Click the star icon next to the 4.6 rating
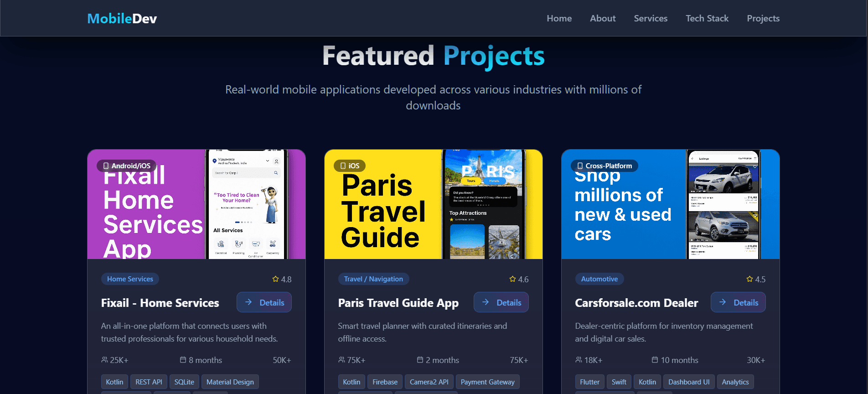 pos(512,279)
